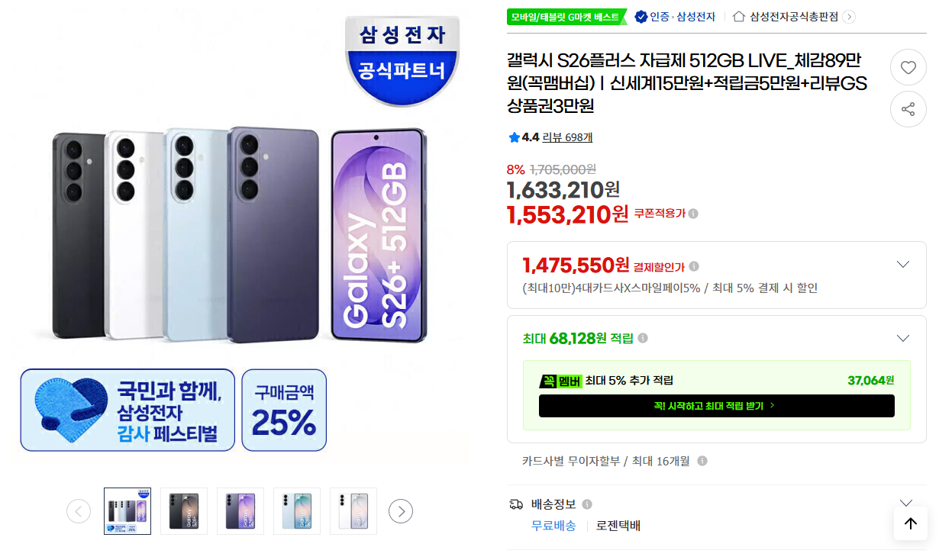Click 꼭! 시작하고 최대 적립 받기 button

pyautogui.click(x=716, y=406)
